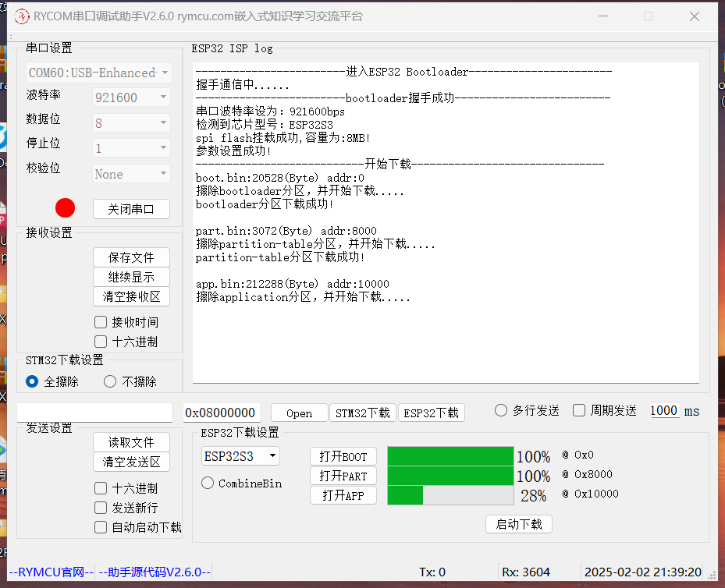The image size is (725, 588).
Task: Select the 不擦除 no-erase radio button
Action: point(108,381)
